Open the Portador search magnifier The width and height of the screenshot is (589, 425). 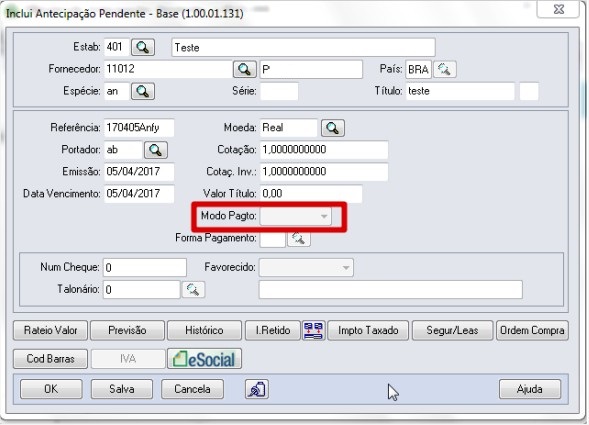click(156, 150)
